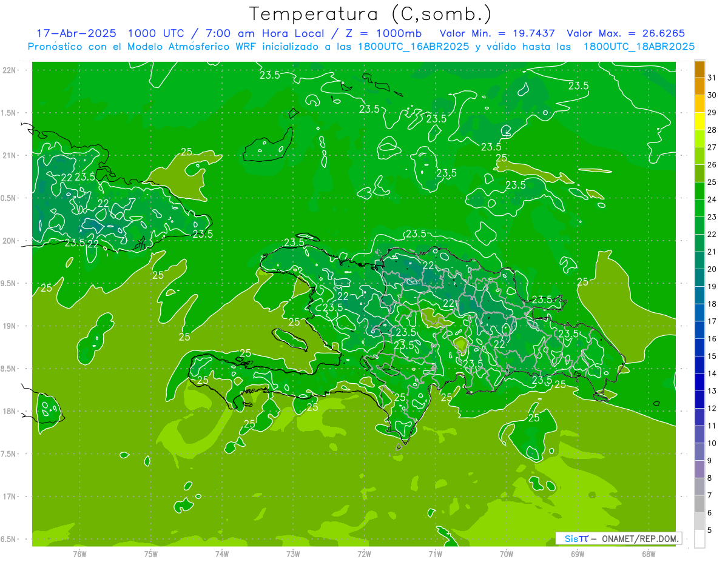Click the blue legend band between 16 and 17
This screenshot has height=562, width=728.
click(699, 330)
